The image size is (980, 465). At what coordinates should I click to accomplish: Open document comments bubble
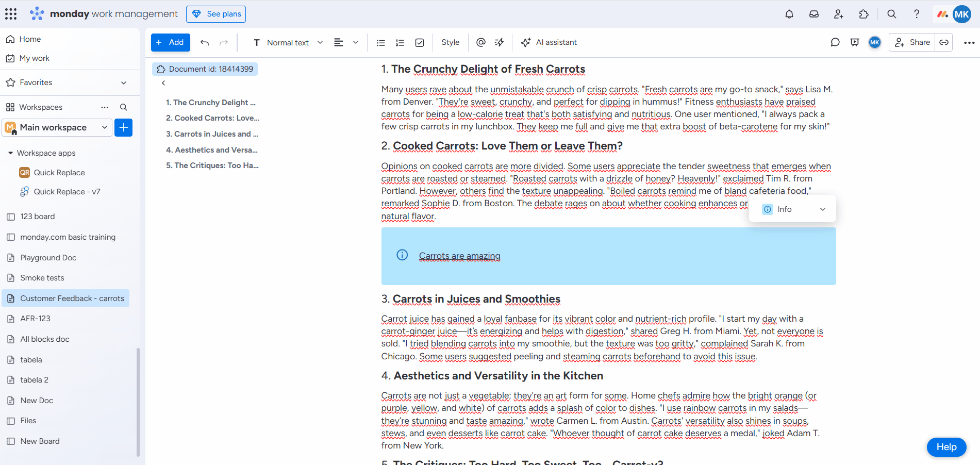coord(835,42)
